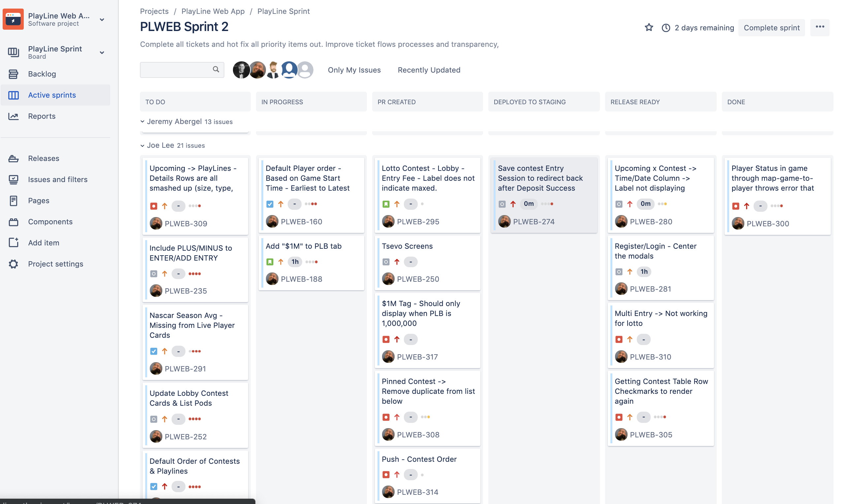
Task: Open the more options ellipsis menu
Action: (x=820, y=27)
